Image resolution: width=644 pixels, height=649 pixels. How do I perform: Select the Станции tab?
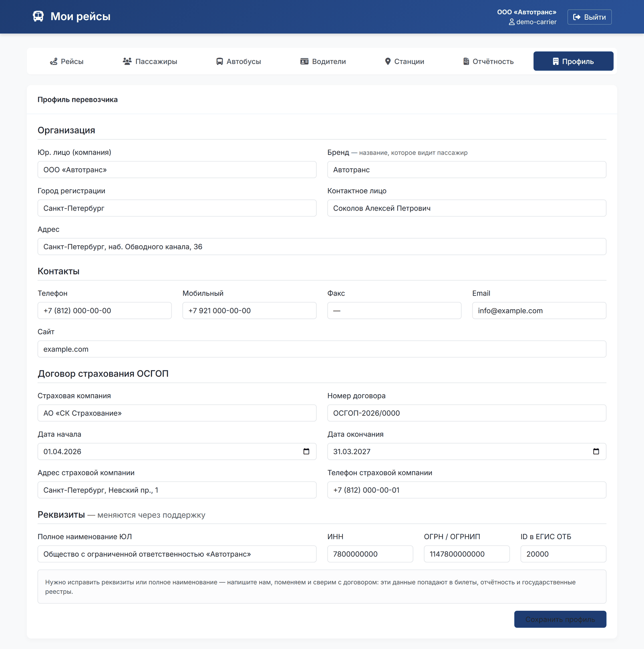(405, 61)
